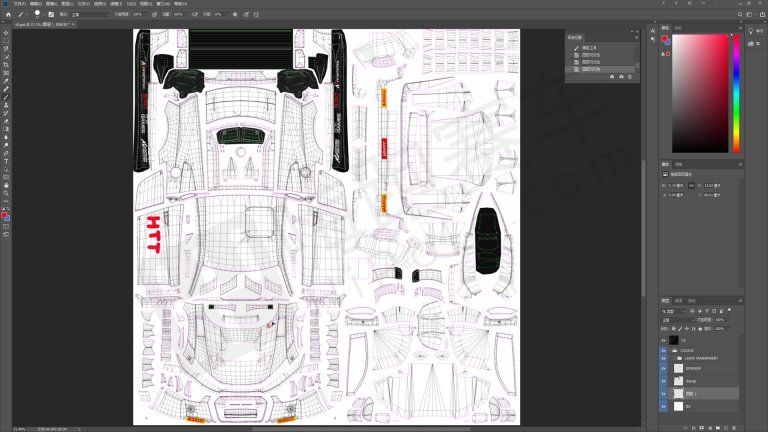The width and height of the screenshot is (768, 432).
Task: Pick a color in the red color field
Action: coord(700,93)
